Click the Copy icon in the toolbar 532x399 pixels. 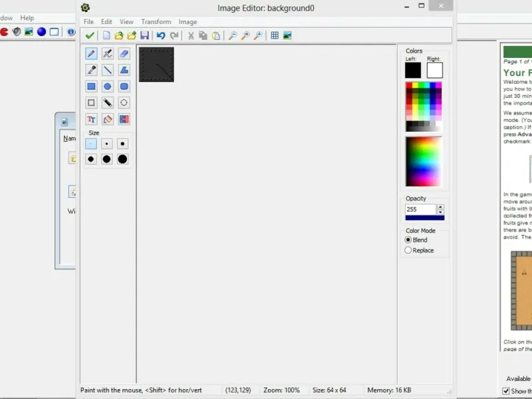(203, 35)
